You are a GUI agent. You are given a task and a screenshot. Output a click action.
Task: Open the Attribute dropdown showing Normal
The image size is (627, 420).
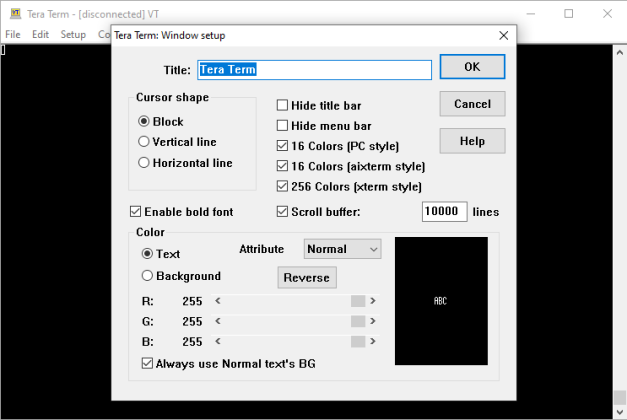coord(342,249)
